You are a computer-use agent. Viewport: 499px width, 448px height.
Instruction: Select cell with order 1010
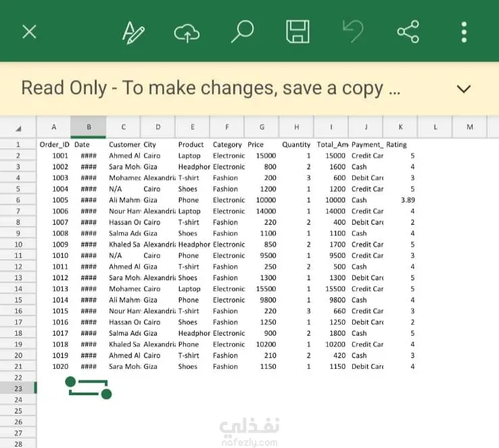point(54,256)
